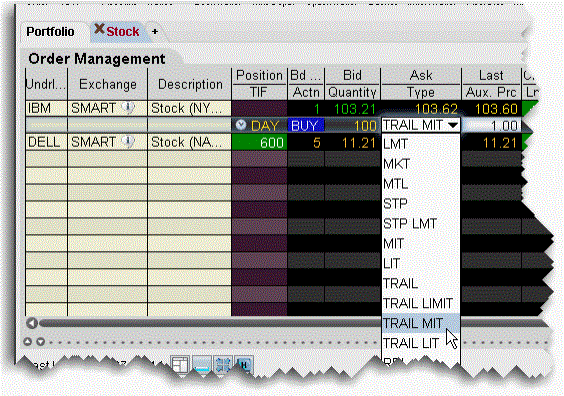564x396 pixels.
Task: Select STP order type
Action: [x=420, y=204]
